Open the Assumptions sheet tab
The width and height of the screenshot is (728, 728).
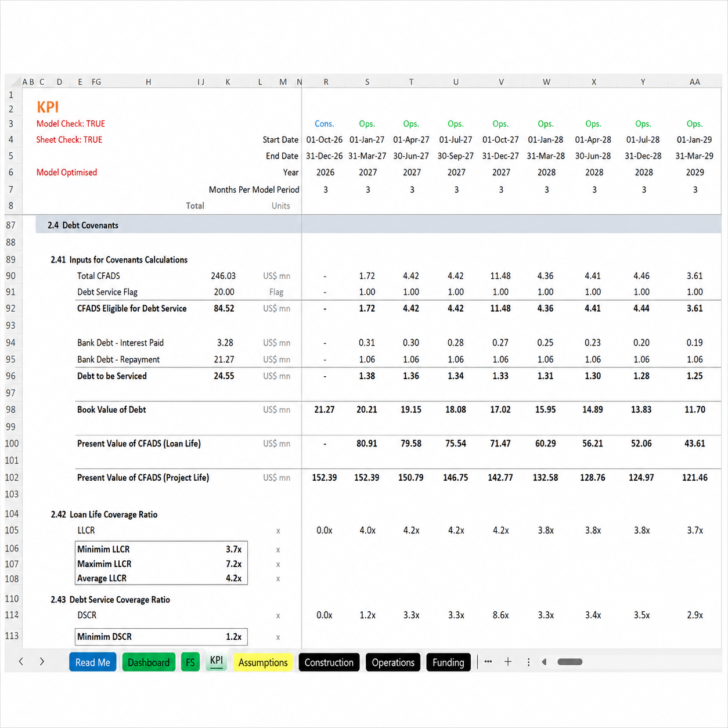coord(263,662)
